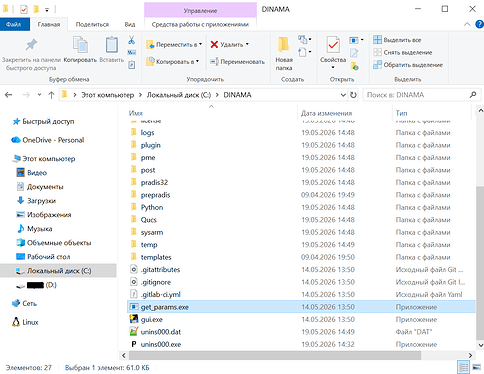This screenshot has width=484, height=374.
Task: Switch to the Вид ribbon tab
Action: tap(130, 24)
